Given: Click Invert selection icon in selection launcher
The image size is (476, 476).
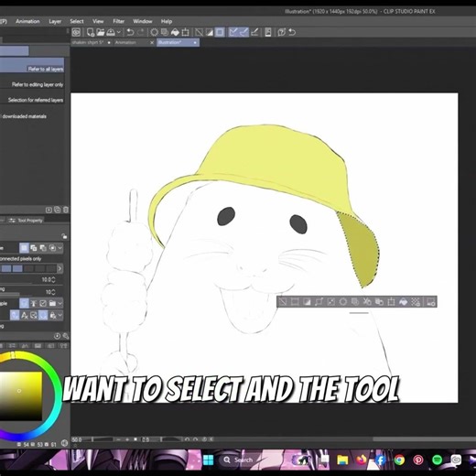Looking at the screenshot, I should (x=307, y=302).
